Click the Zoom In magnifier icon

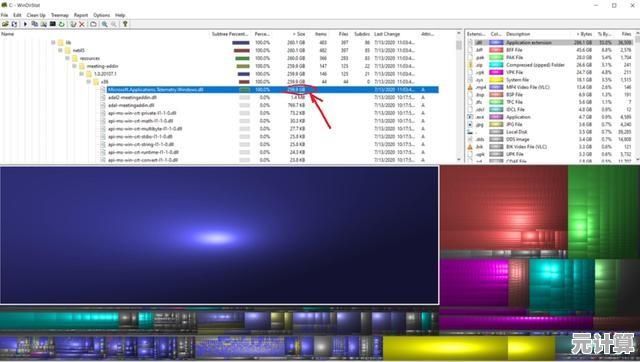104,24
